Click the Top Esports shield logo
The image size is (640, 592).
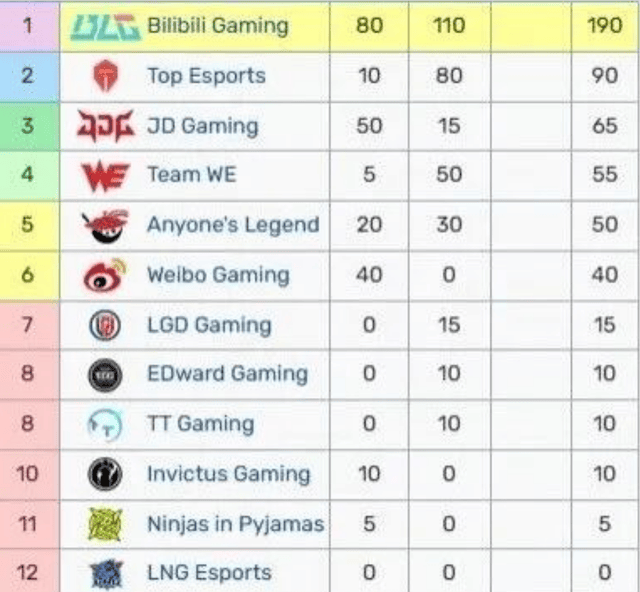[106, 76]
